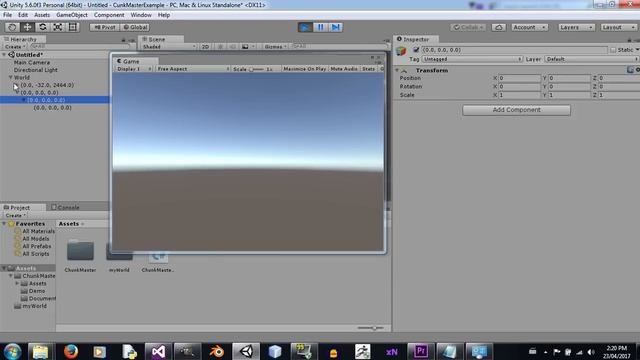640x360 pixels.
Task: Toggle scene lighting icon in Scene bar
Action: coord(220,47)
